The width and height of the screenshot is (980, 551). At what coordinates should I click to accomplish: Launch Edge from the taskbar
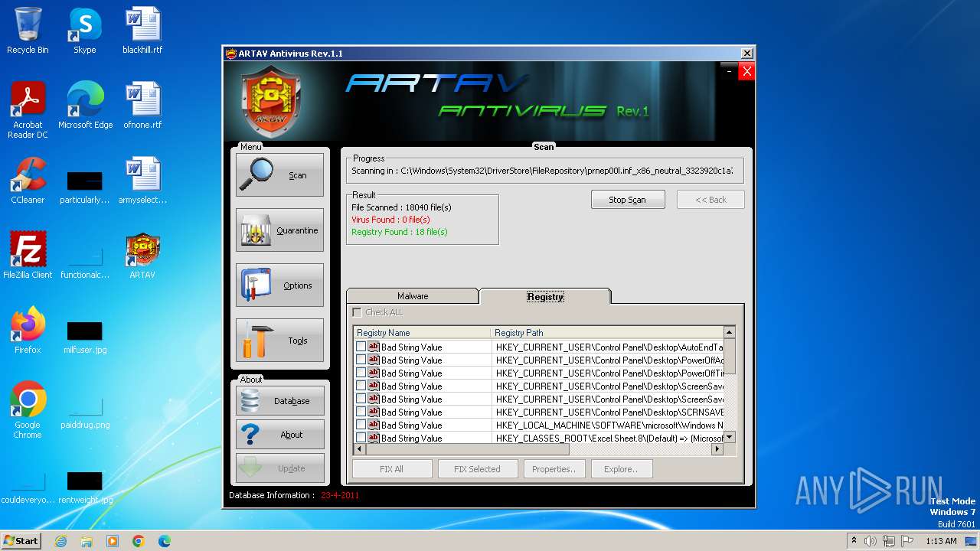click(x=165, y=541)
